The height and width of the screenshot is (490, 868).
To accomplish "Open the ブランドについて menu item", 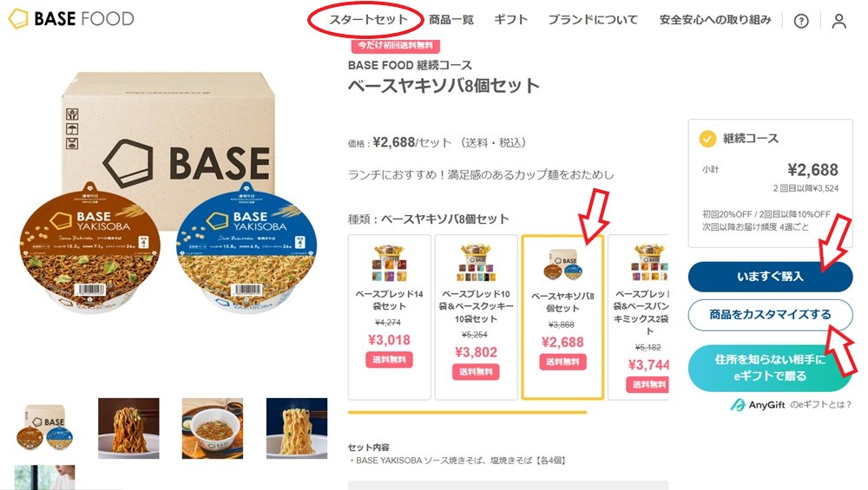I will [x=593, y=20].
